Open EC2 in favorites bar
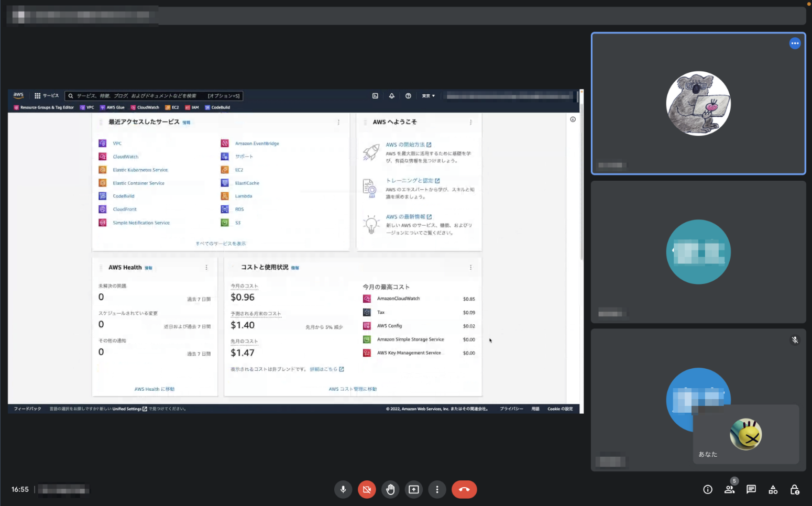 pyautogui.click(x=172, y=107)
